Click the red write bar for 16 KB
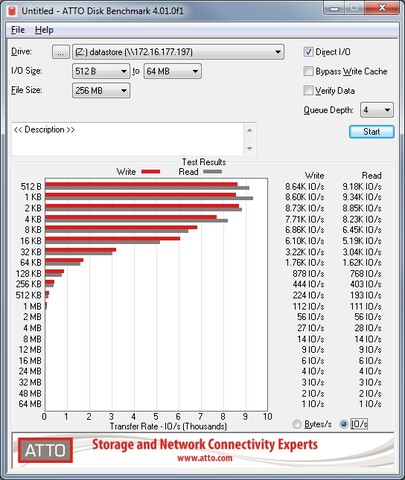 [113, 239]
